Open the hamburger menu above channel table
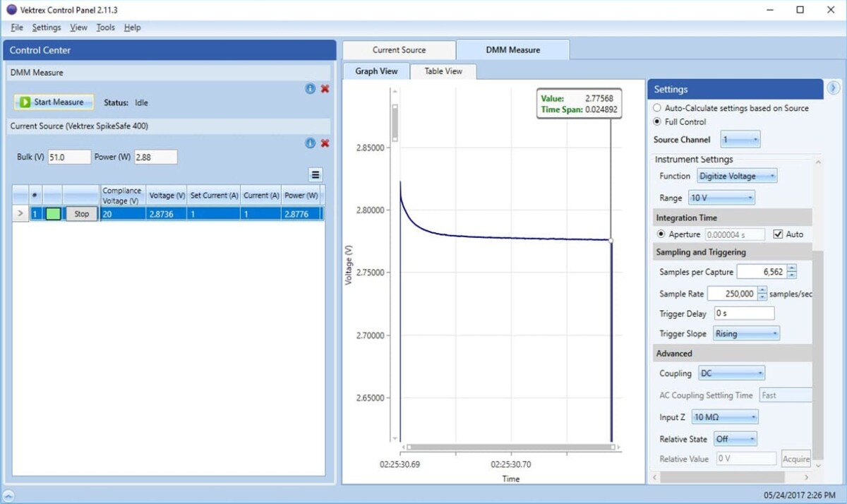The image size is (847, 504). [x=316, y=174]
